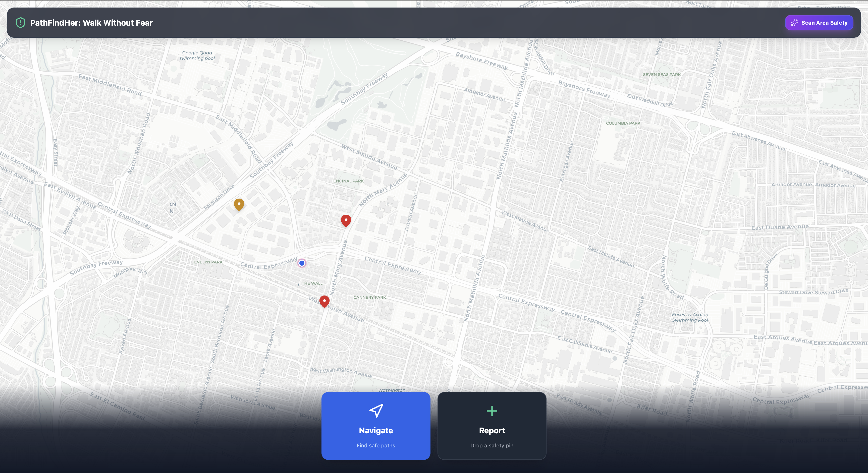
Task: Click the Cannery Park map label
Action: pos(369,297)
